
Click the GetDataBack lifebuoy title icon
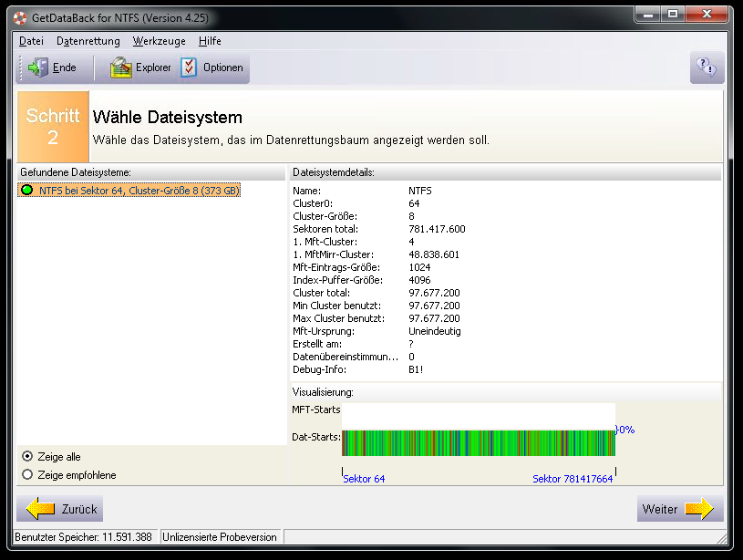pos(20,18)
